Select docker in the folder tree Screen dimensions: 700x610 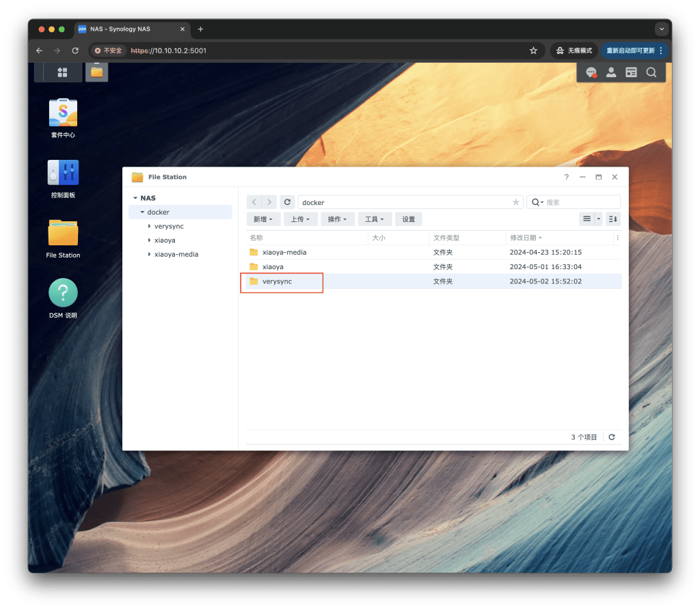159,212
